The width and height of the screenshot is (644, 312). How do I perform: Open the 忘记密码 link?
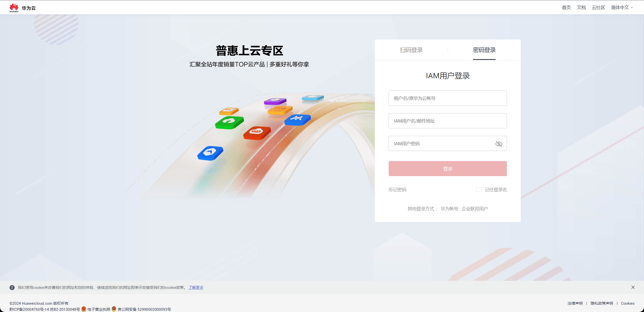[397, 189]
